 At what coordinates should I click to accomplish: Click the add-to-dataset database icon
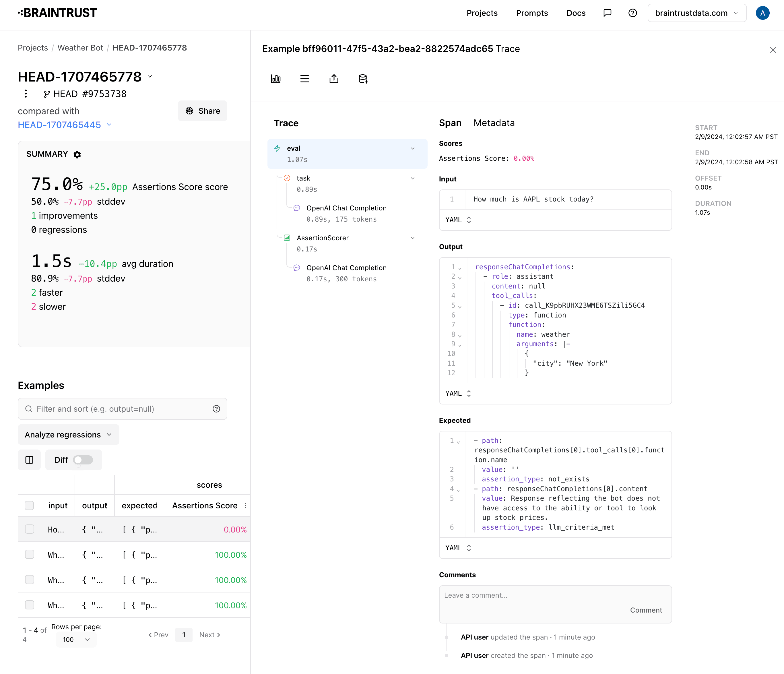(x=363, y=79)
